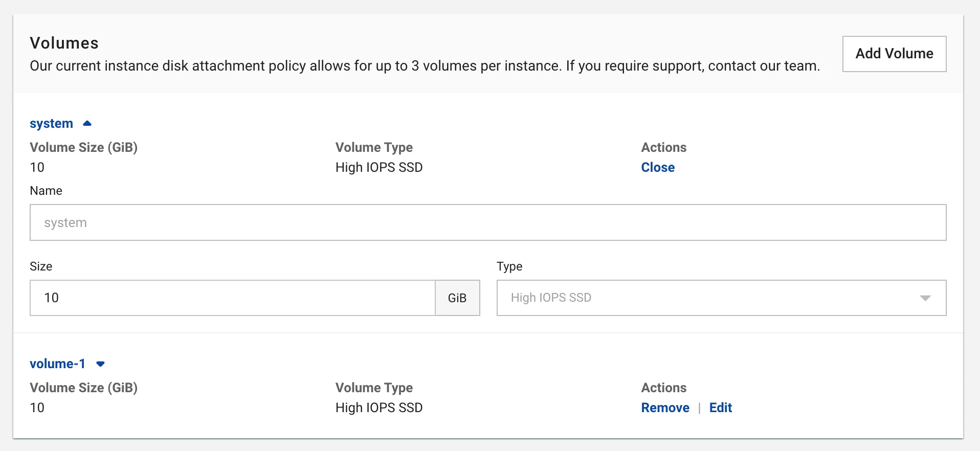
Task: Click volume-1's Volume Type label
Action: point(374,388)
